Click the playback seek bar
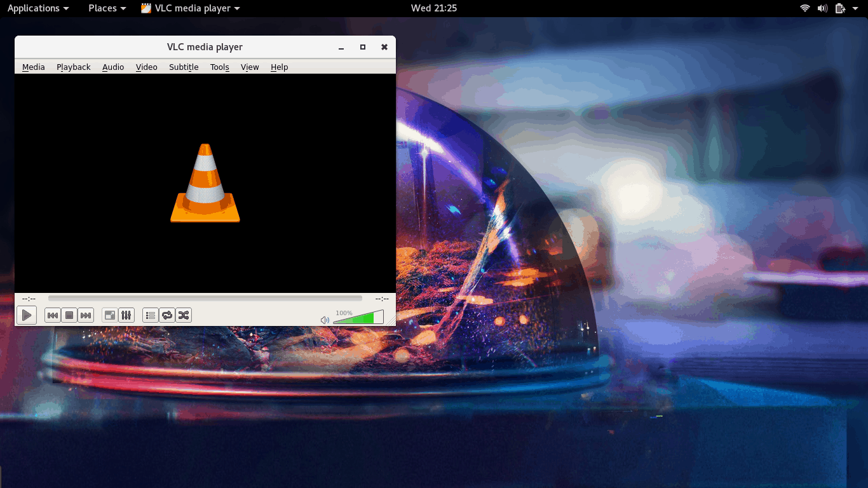Viewport: 868px width, 488px height. pyautogui.click(x=205, y=298)
